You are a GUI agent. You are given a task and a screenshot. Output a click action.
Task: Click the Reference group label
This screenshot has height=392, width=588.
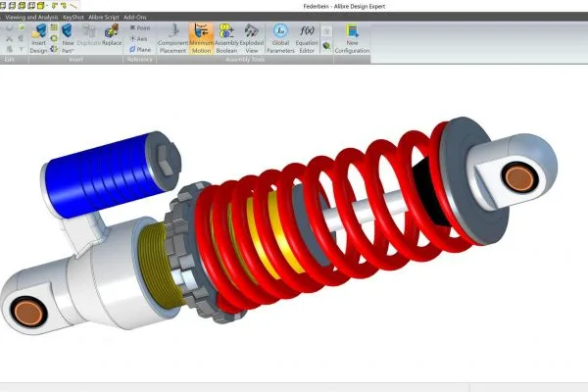tap(139, 60)
